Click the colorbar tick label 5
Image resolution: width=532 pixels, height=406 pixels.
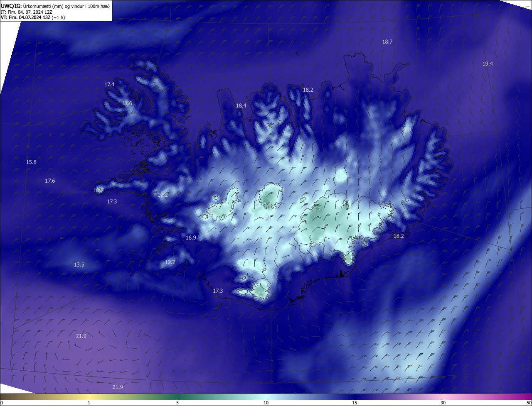click(177, 403)
